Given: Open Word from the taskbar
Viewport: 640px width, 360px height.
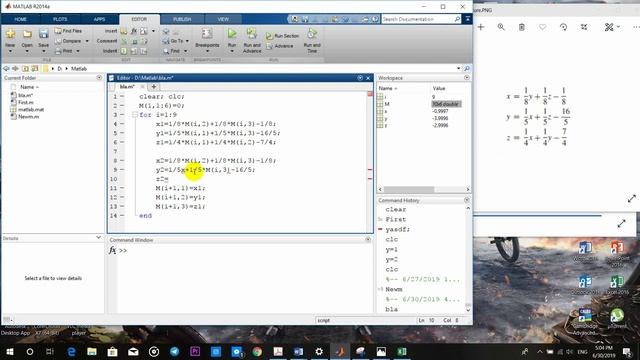Looking at the screenshot, I should click(x=298, y=351).
